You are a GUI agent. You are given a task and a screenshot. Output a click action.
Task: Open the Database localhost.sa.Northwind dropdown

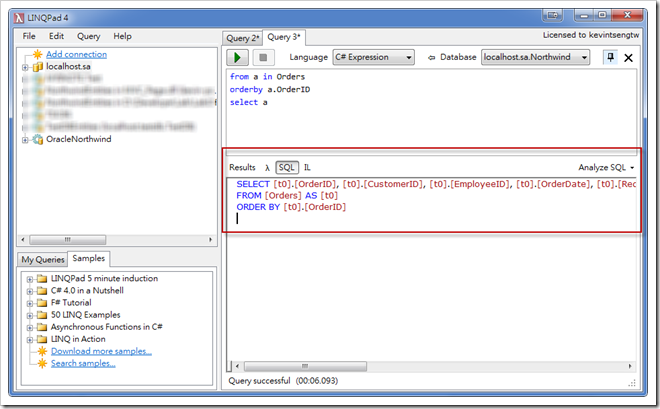[x=535, y=57]
